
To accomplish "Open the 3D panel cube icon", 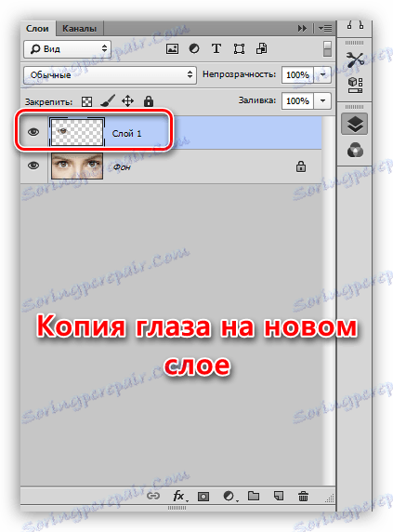I will [355, 86].
